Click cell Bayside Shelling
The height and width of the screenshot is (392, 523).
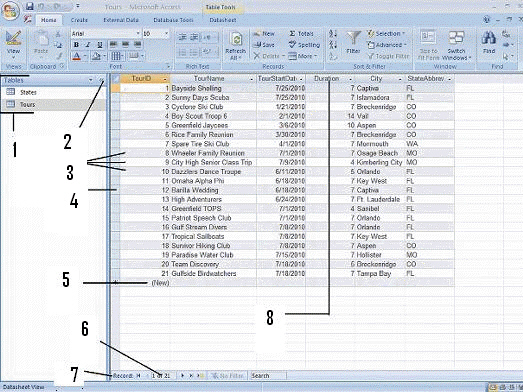pos(213,88)
